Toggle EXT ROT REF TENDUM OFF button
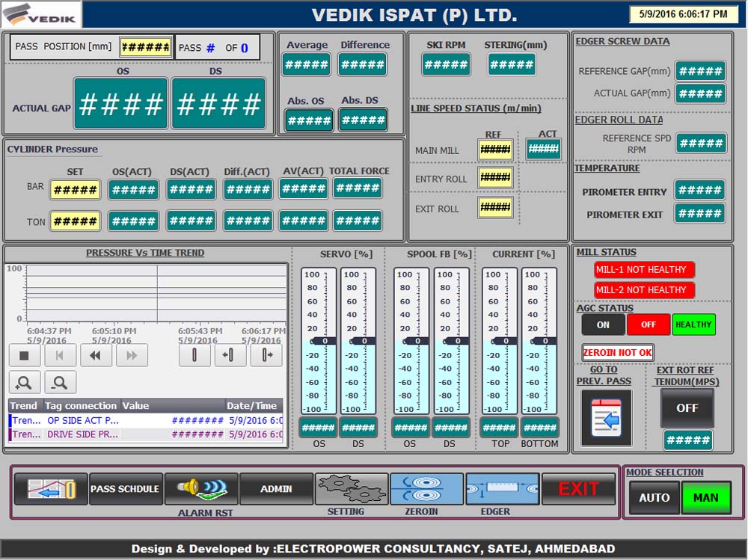The height and width of the screenshot is (560, 748). (x=687, y=408)
